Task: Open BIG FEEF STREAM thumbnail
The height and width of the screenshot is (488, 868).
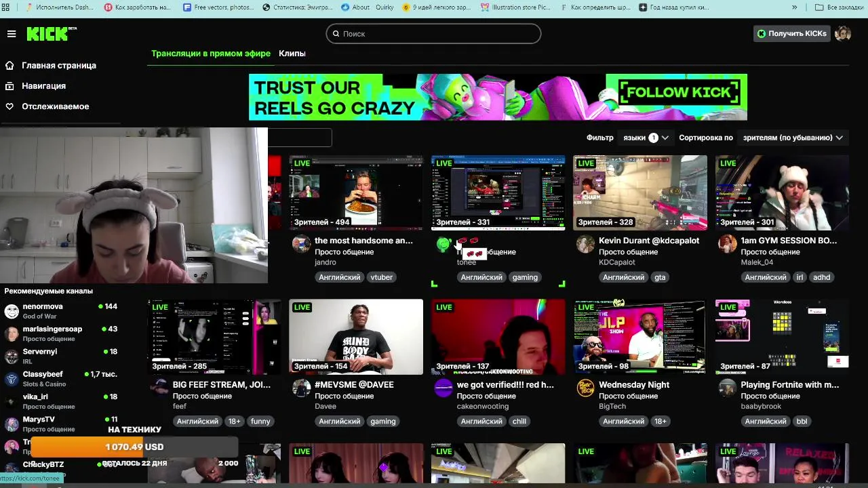Action: [x=214, y=337]
